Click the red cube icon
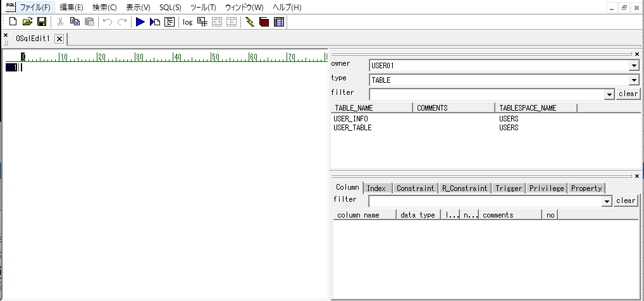Image resolution: width=644 pixels, height=301 pixels. (x=264, y=21)
